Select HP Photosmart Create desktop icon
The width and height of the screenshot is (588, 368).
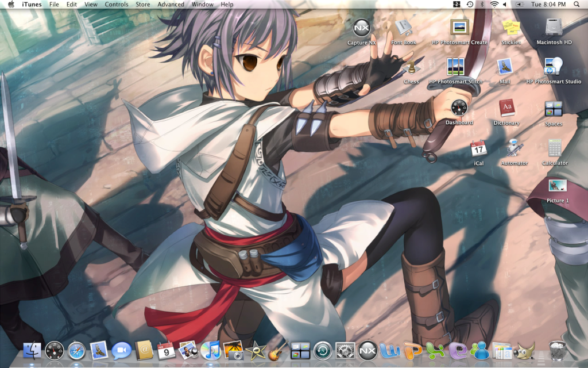[459, 28]
